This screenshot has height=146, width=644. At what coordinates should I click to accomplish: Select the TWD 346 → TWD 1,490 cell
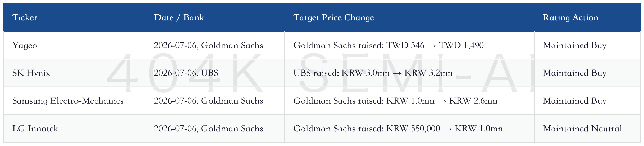tap(409, 45)
